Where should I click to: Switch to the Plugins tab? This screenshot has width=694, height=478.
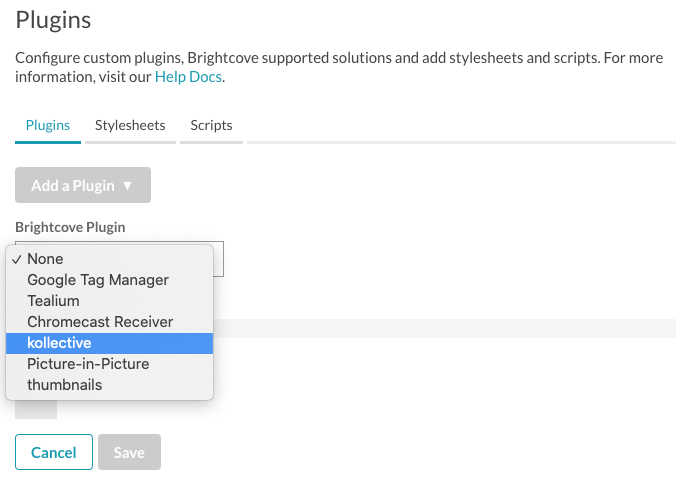[x=47, y=126]
